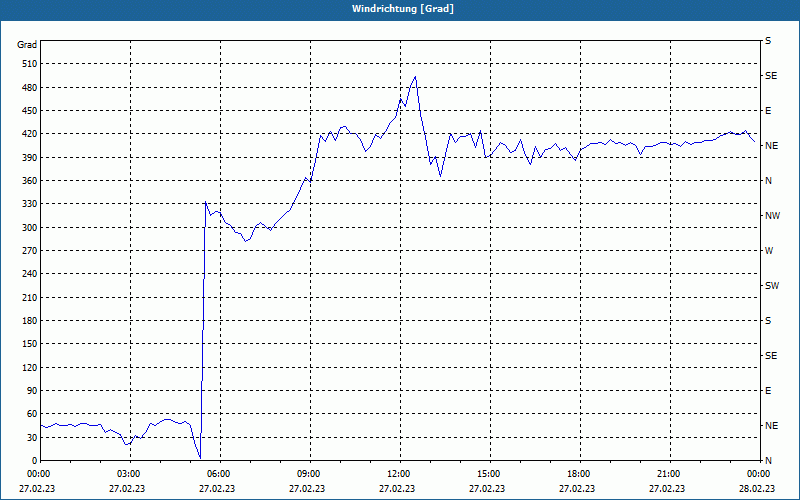Click the 15:00 time axis label

coord(490,474)
